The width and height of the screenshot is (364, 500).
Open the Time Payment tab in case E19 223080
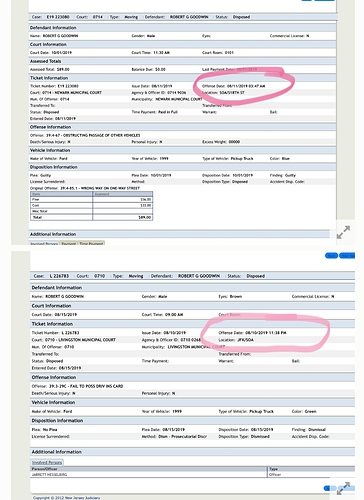91,244
